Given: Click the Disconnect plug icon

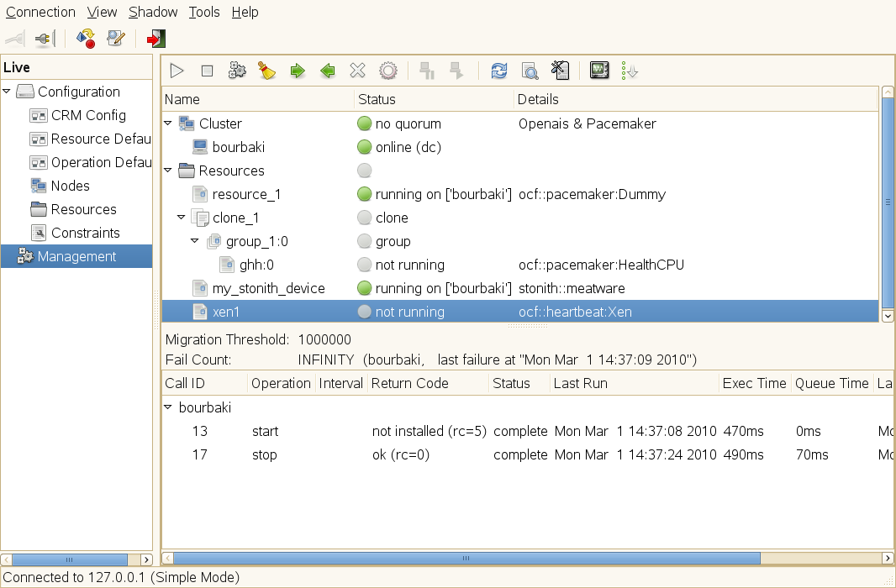Looking at the screenshot, I should [x=45, y=39].
